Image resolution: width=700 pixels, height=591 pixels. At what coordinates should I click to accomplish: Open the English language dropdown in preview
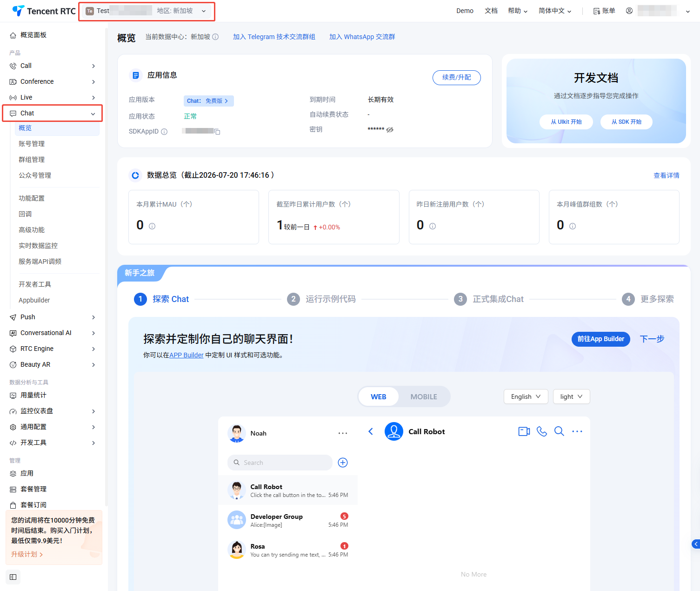coord(526,396)
